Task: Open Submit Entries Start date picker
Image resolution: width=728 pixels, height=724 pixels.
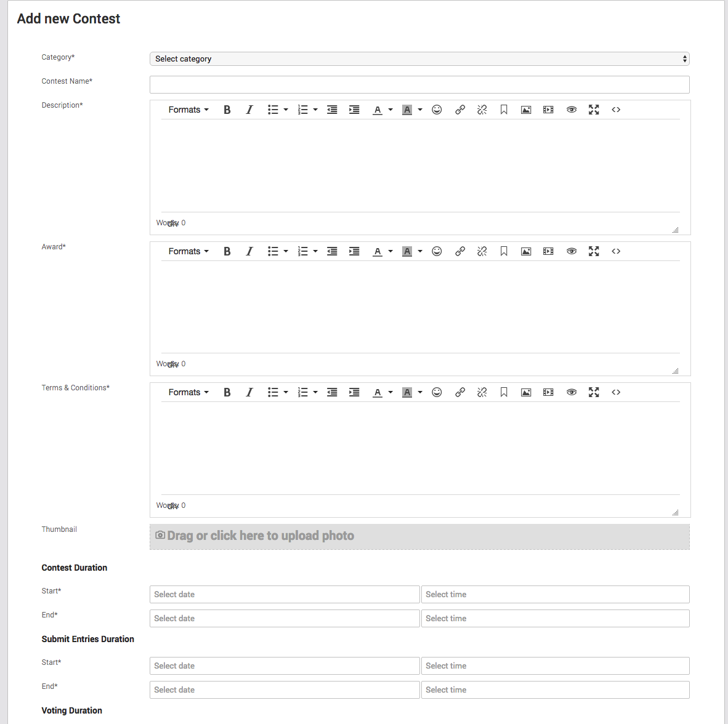Action: [x=285, y=666]
